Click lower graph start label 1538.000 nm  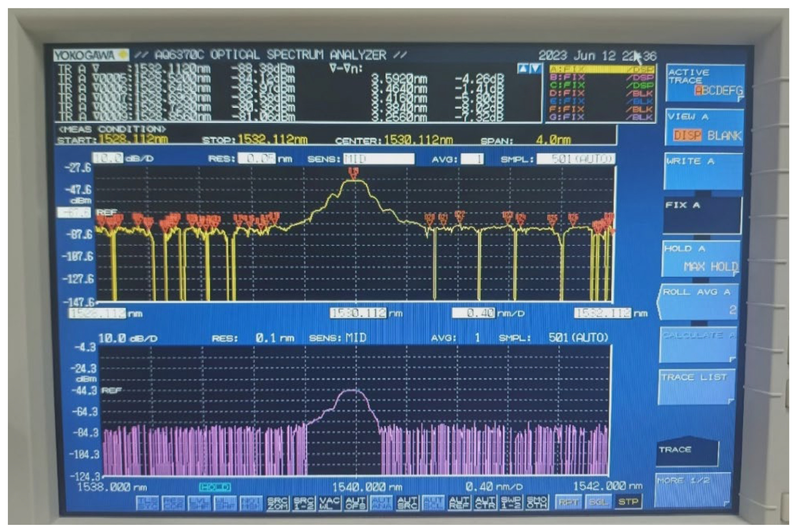pos(112,487)
